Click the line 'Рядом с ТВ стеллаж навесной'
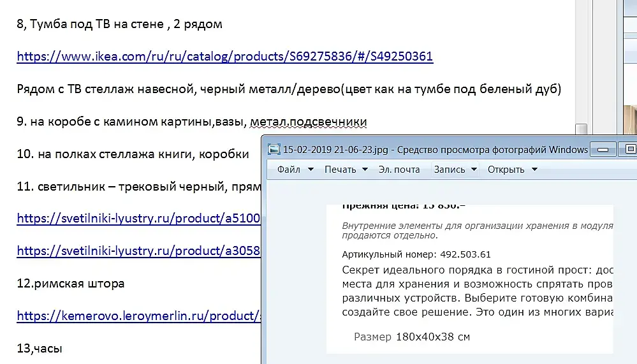The image size is (637, 364). tap(289, 89)
